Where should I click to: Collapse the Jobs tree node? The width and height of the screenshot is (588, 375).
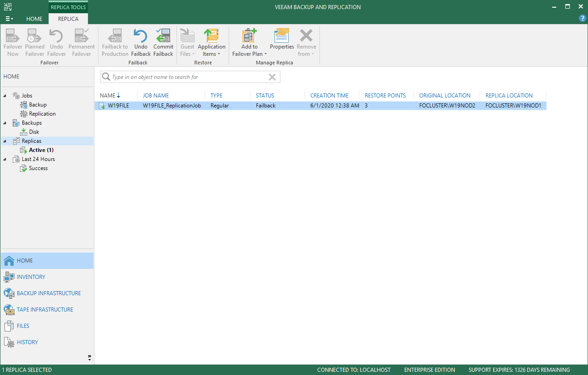[5, 96]
